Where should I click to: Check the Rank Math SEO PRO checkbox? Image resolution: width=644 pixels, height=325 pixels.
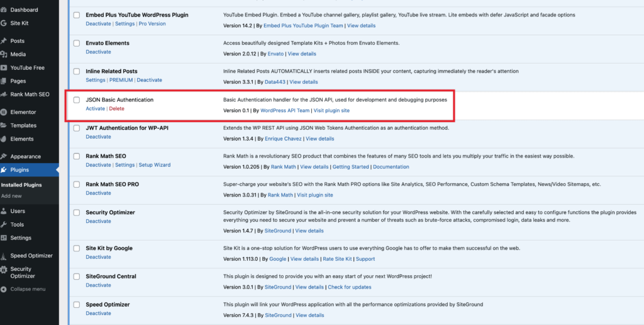click(76, 185)
